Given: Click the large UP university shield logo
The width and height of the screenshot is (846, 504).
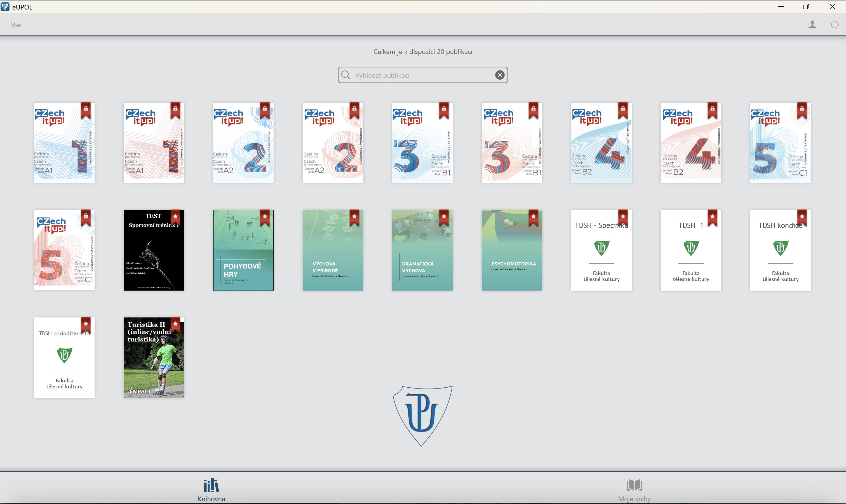Looking at the screenshot, I should point(422,416).
